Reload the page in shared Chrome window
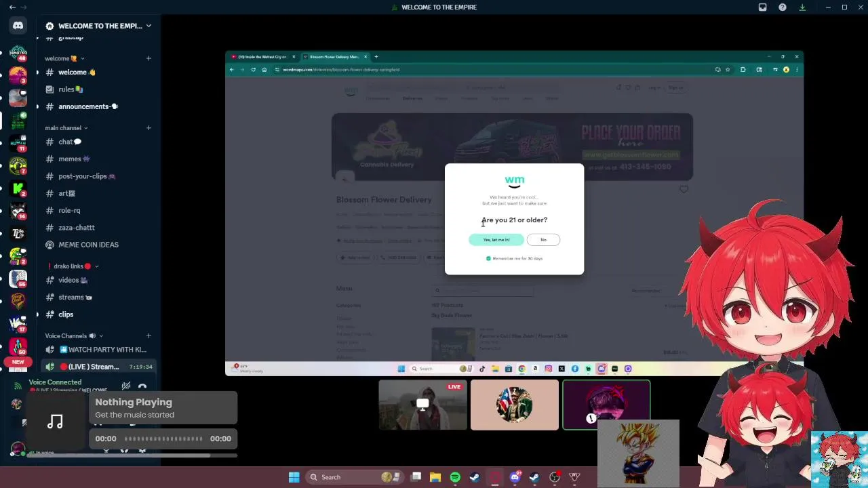This screenshot has height=488, width=868. point(254,69)
